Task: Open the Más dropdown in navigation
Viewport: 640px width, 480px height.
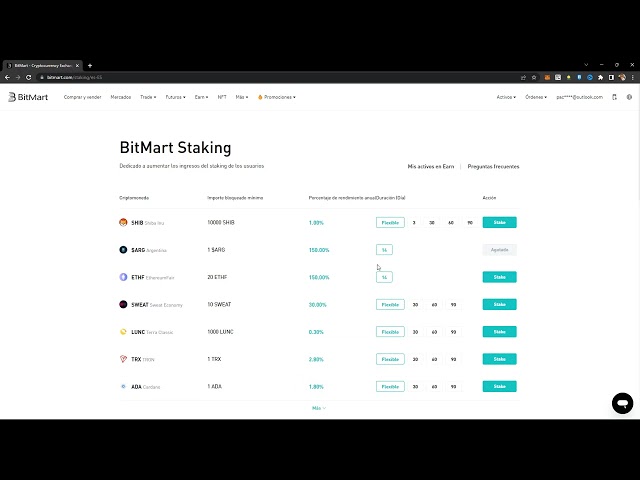Action: point(242,97)
